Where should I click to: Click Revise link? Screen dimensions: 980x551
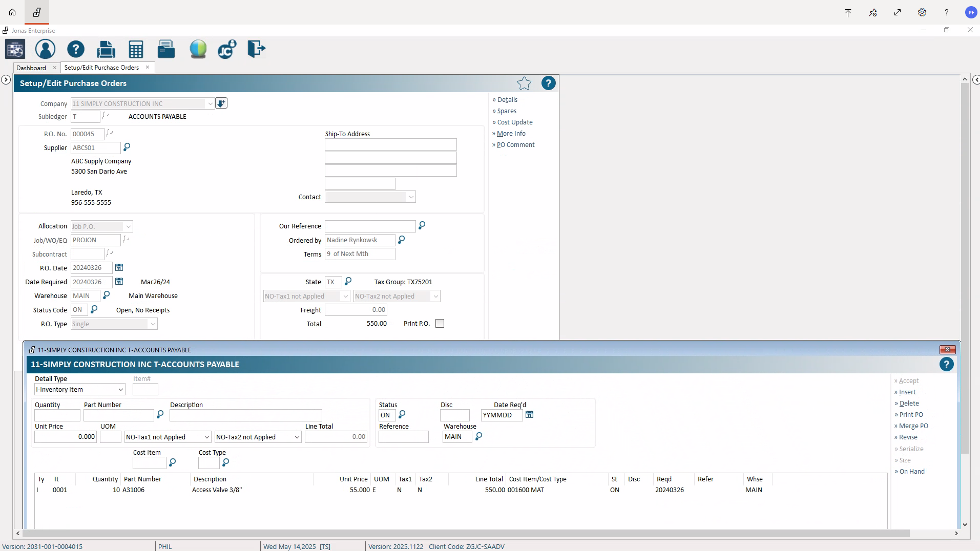click(x=908, y=437)
